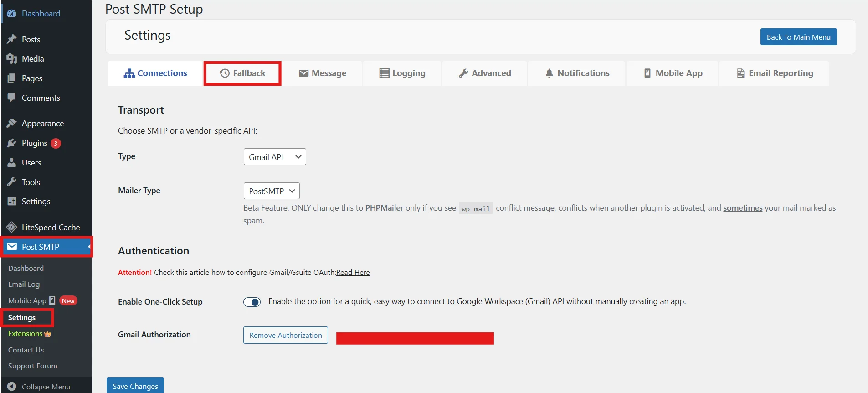Click the Users person icon
The image size is (868, 393).
[12, 163]
